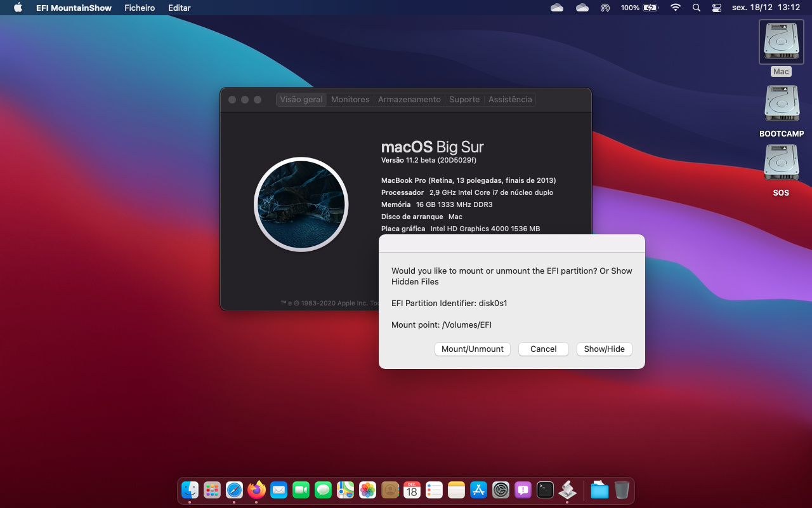Click the date and time in menu bar
Image resolution: width=812 pixels, height=508 pixels.
(766, 8)
